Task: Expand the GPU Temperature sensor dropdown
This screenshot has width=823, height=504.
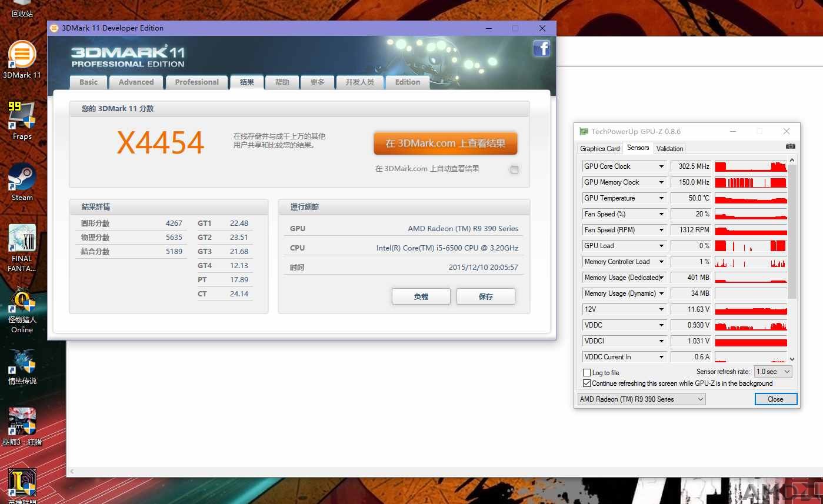Action: [661, 198]
